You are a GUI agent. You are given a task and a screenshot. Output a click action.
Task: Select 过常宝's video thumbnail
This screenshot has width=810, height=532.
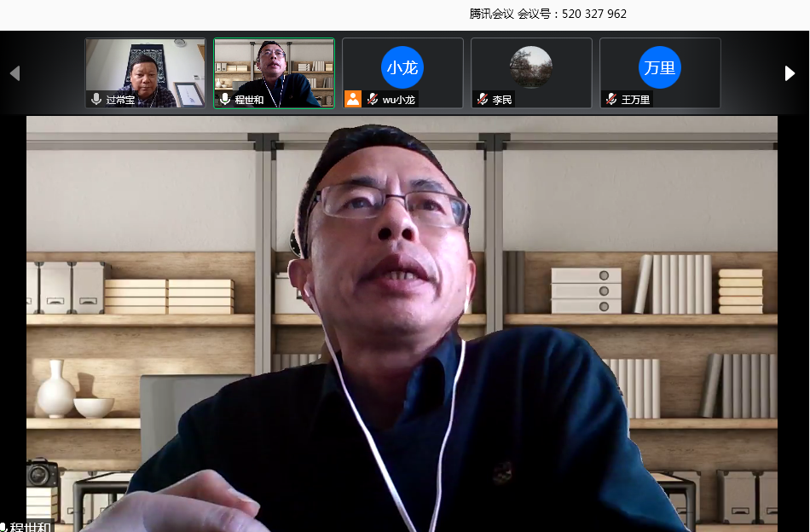pyautogui.click(x=145, y=68)
